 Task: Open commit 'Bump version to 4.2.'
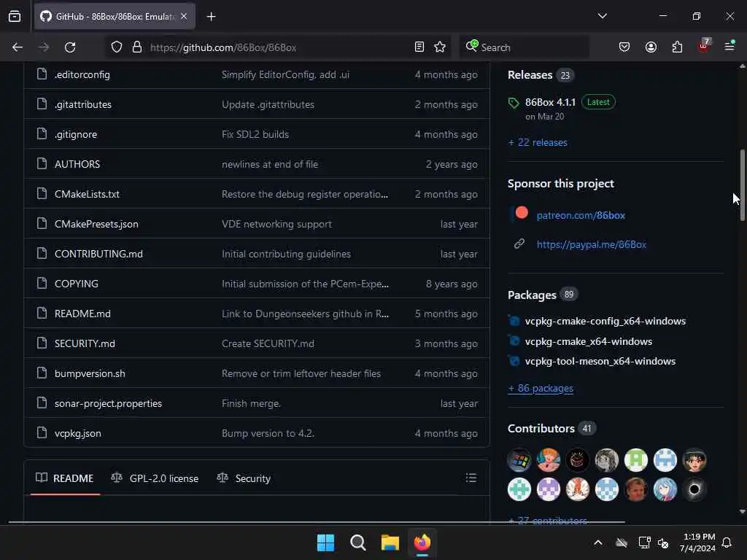coord(268,433)
